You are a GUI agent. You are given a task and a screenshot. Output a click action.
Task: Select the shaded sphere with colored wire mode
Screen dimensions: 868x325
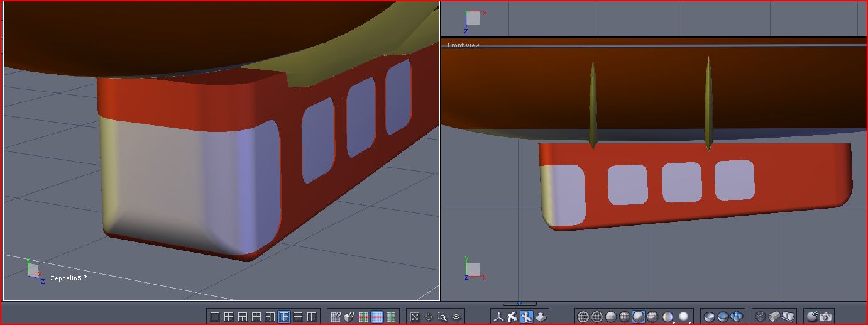625,317
